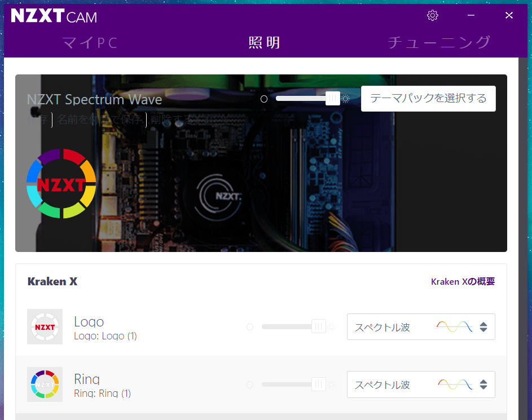Click the Kraken X section heading
532x420 pixels.
[52, 282]
